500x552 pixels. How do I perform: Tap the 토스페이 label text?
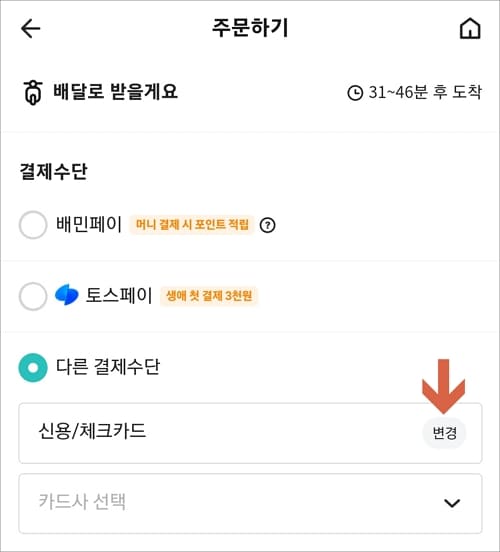119,295
